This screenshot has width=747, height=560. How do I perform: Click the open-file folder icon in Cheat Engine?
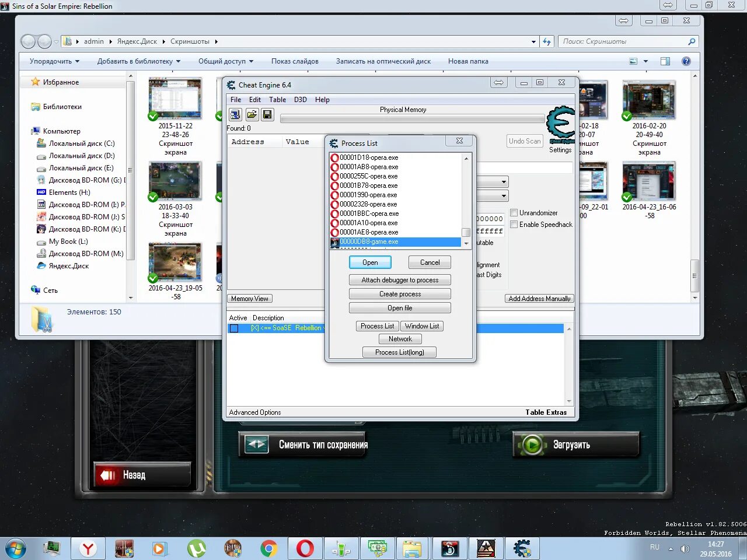[252, 114]
